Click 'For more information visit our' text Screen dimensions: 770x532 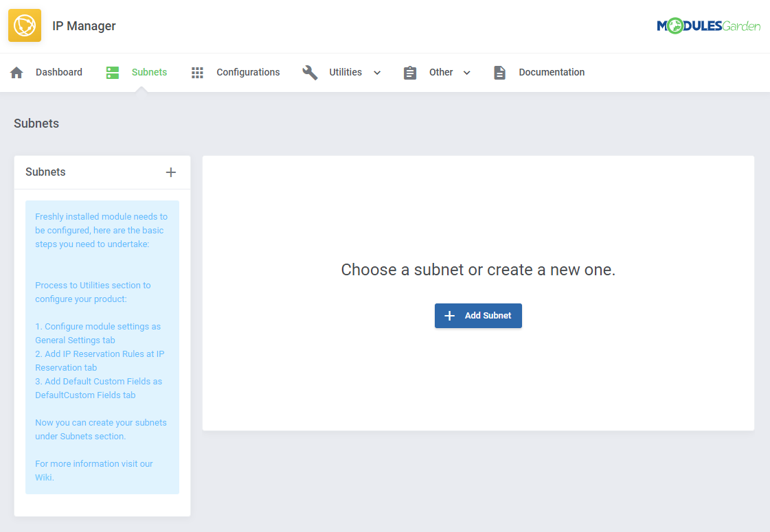point(94,464)
